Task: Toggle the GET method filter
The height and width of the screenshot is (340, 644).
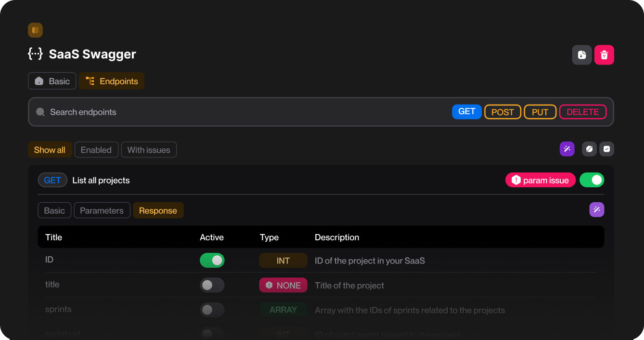Action: click(x=467, y=112)
